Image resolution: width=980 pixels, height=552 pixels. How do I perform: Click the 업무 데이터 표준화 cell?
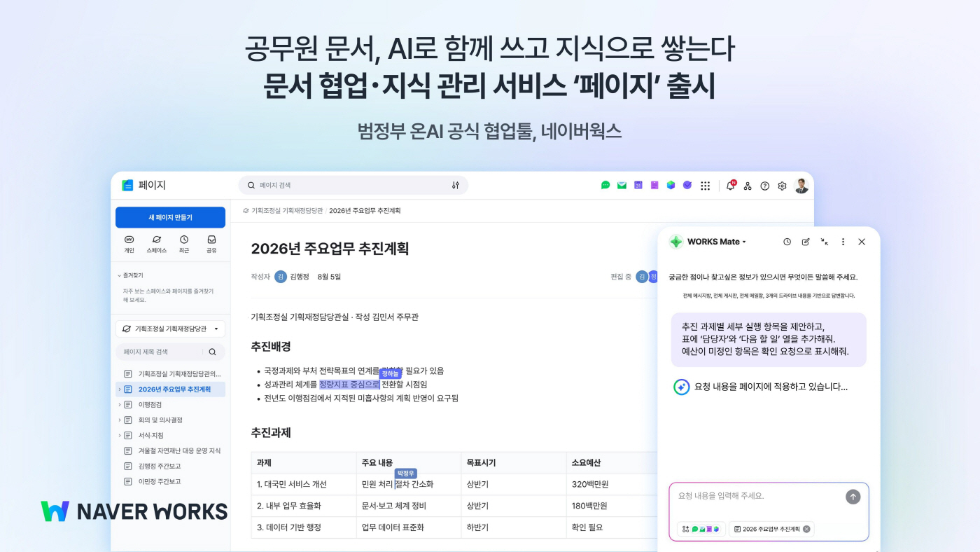pos(409,527)
